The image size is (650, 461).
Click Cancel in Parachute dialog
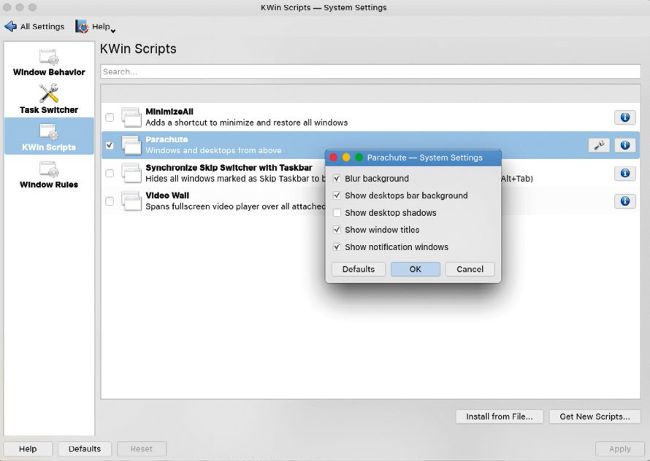pyautogui.click(x=470, y=269)
